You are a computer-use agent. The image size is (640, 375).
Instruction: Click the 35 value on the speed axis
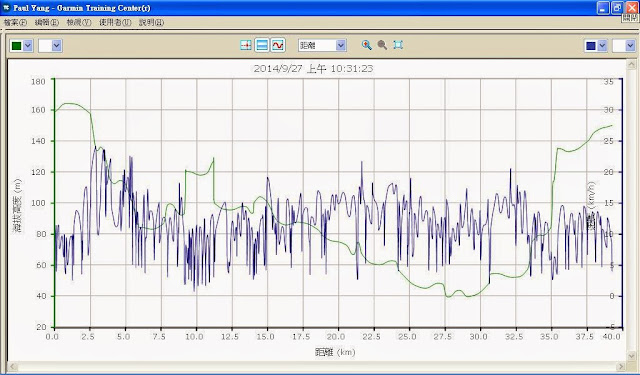(x=609, y=82)
